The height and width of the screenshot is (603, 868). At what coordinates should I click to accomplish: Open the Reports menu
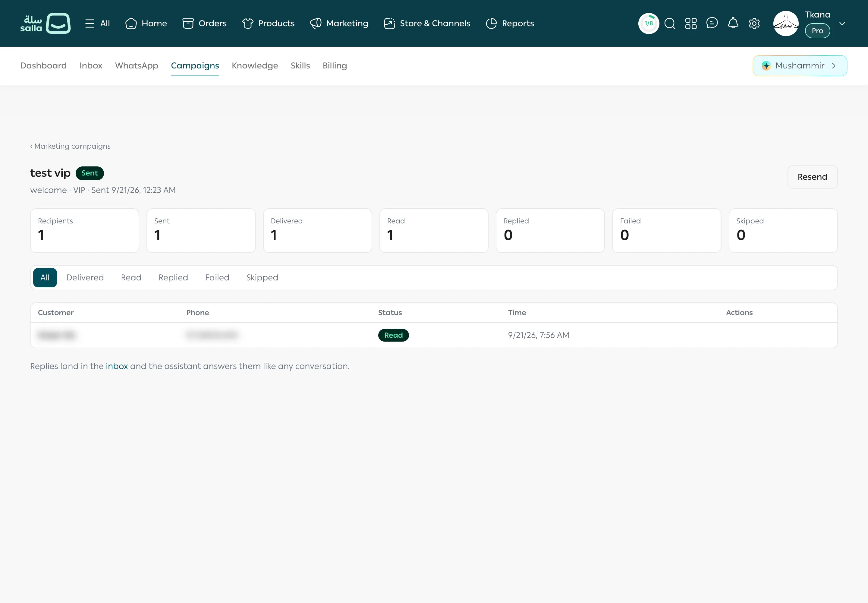tap(510, 24)
